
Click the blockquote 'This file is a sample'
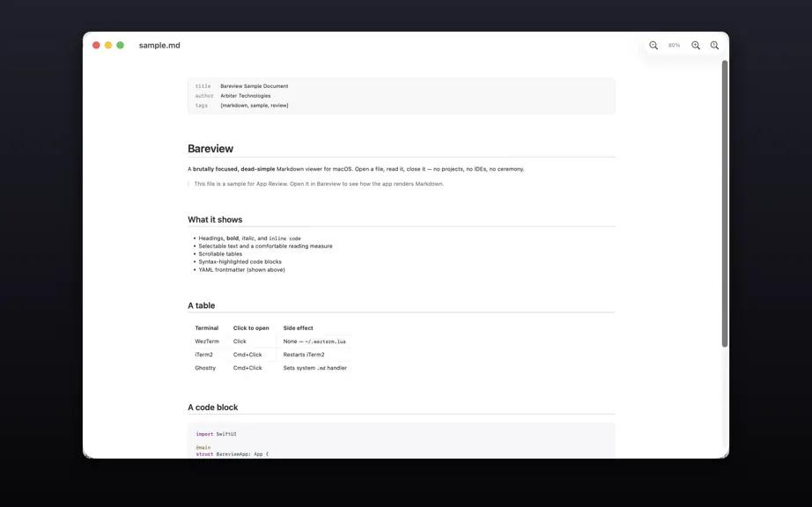click(x=319, y=184)
